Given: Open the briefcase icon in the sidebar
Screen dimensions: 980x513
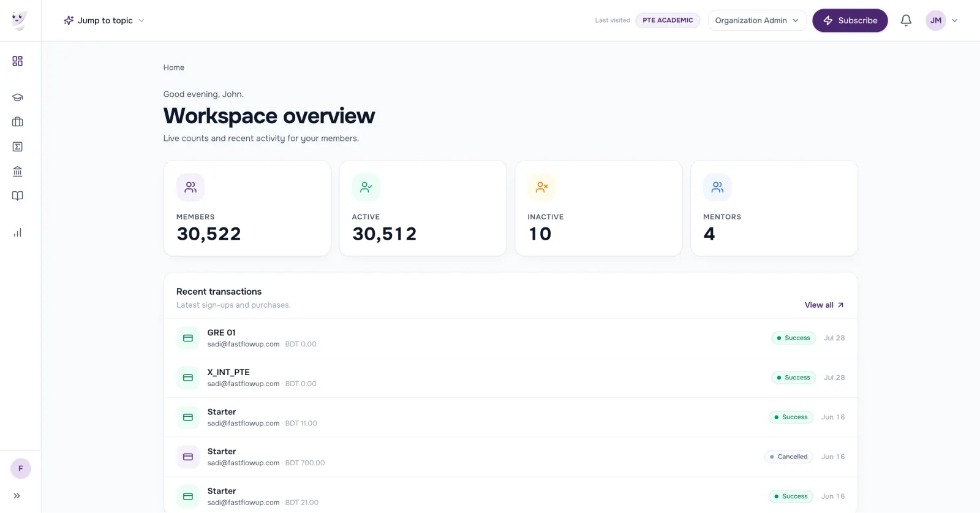Looking at the screenshot, I should click(x=18, y=122).
